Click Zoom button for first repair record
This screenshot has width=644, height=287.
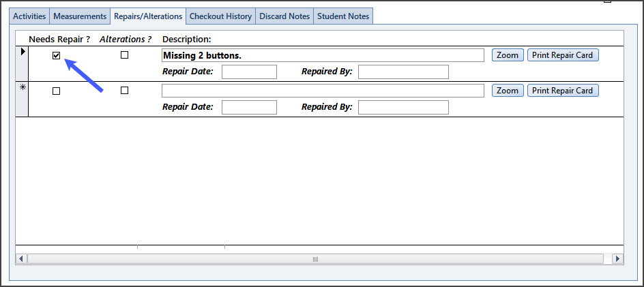[508, 55]
